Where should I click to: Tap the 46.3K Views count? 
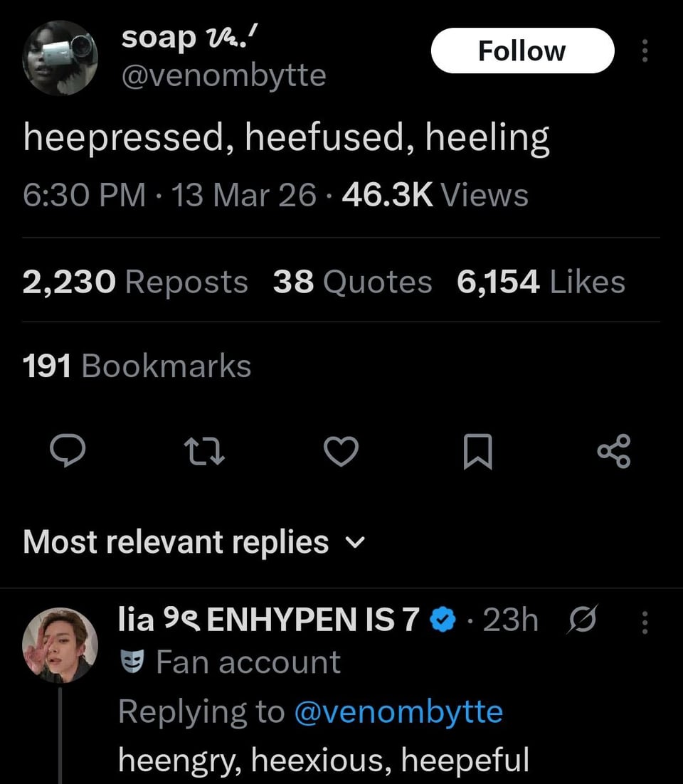(x=435, y=195)
